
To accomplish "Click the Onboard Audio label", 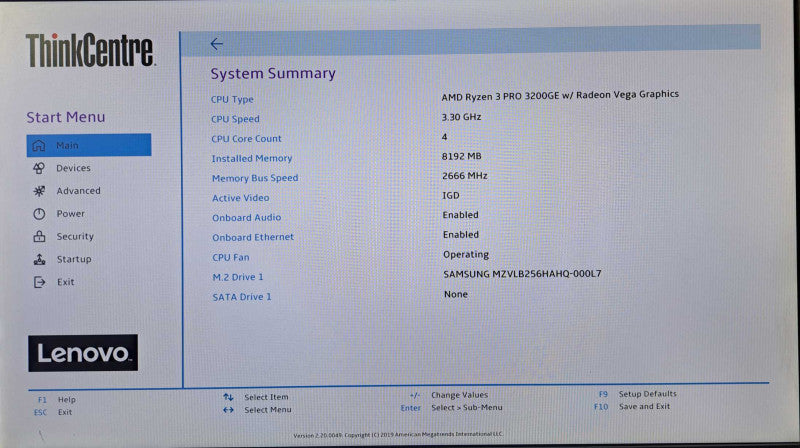I will point(247,217).
